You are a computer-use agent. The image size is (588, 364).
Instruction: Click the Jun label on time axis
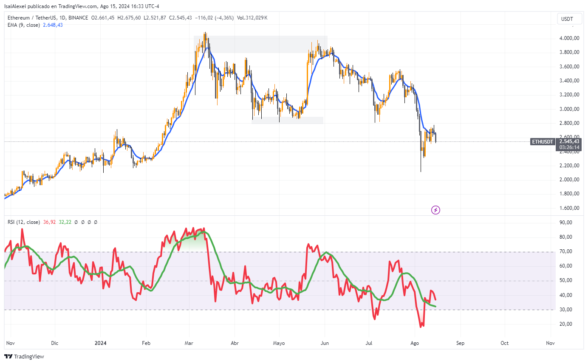tap(325, 343)
